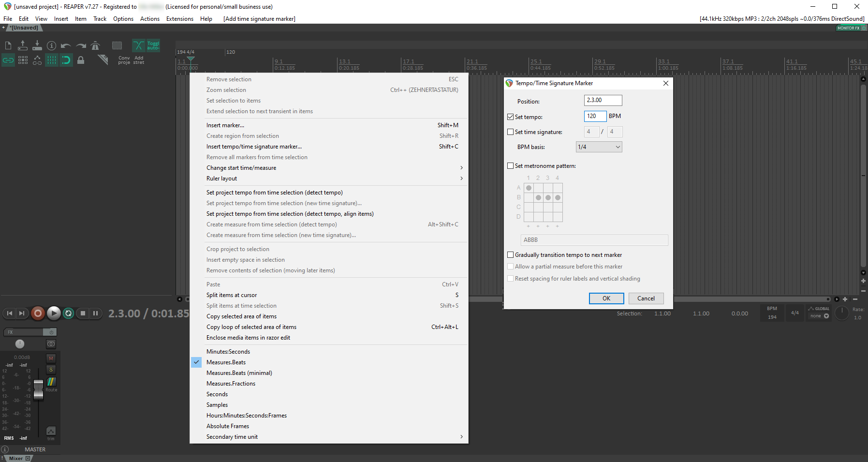
Task: Click the metronome icon in toolbar
Action: (x=95, y=46)
